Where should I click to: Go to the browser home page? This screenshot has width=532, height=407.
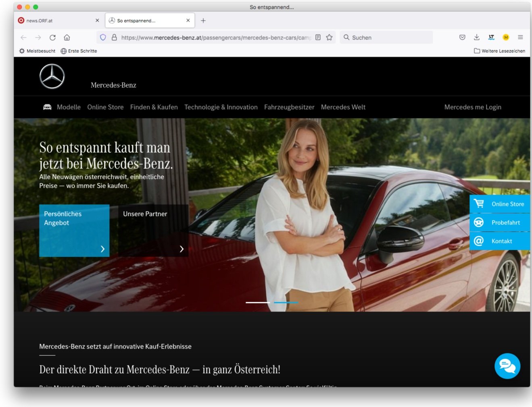pos(67,37)
